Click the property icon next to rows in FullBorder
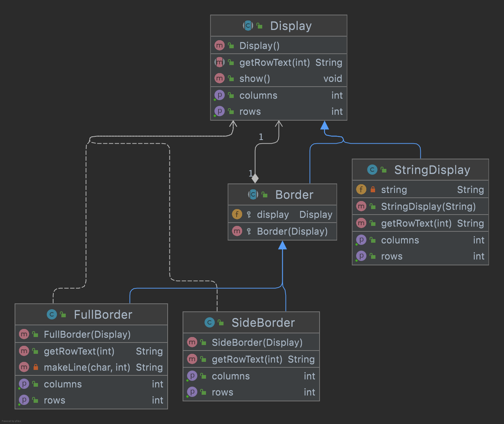This screenshot has width=504, height=424. point(24,400)
